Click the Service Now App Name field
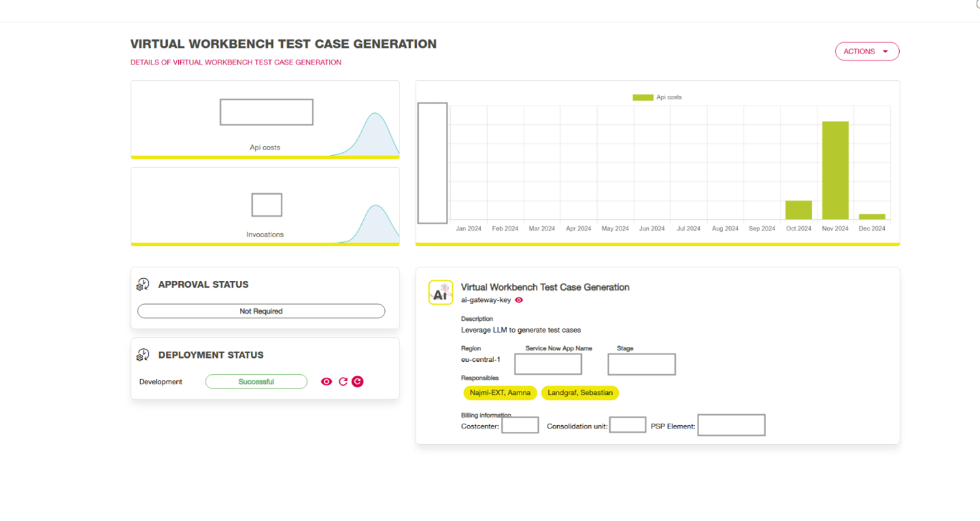The image size is (980, 521). click(548, 364)
